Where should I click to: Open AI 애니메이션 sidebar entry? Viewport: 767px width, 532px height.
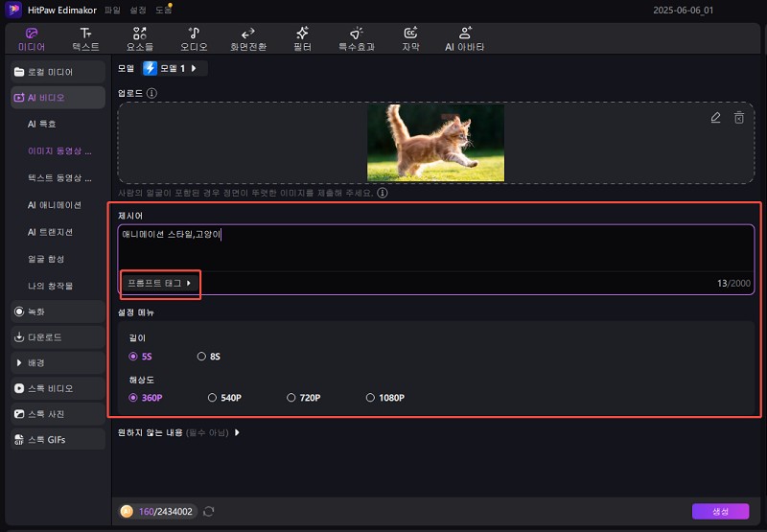55,205
